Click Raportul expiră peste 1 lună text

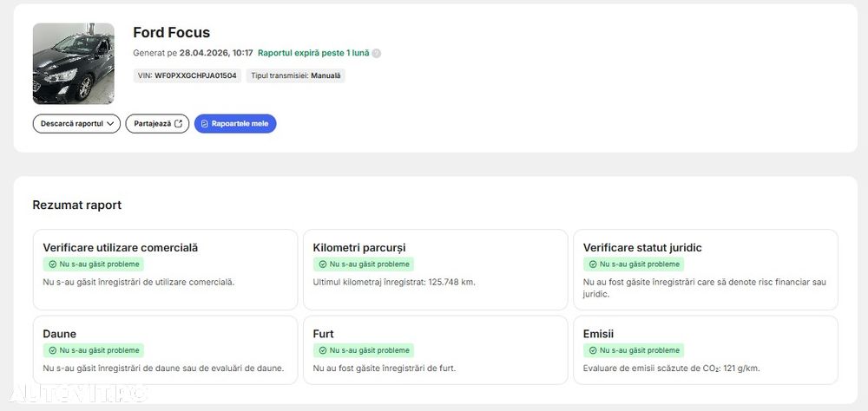[x=313, y=53]
